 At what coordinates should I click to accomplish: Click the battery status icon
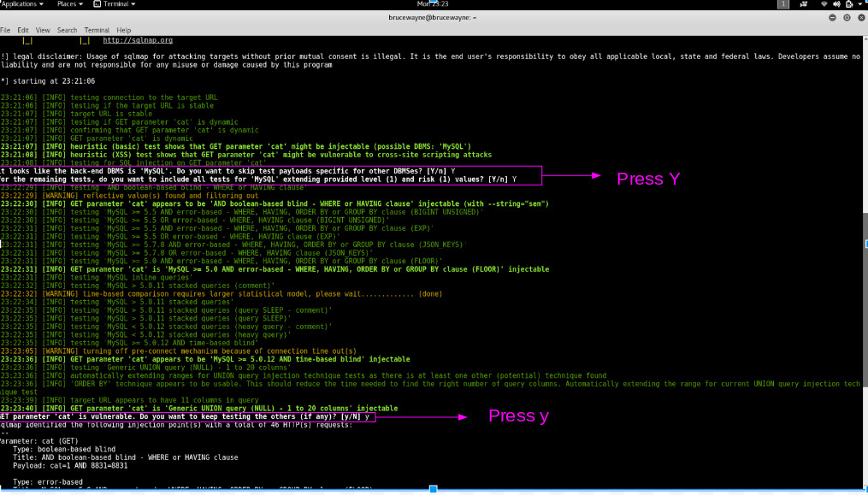[848, 4]
